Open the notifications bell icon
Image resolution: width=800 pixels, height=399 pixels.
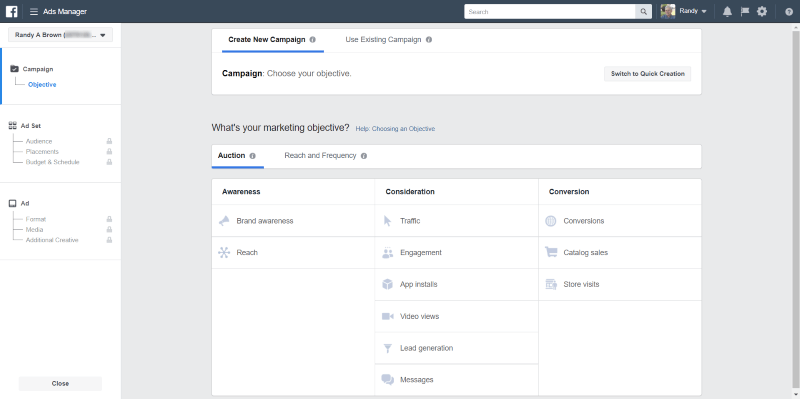728,11
